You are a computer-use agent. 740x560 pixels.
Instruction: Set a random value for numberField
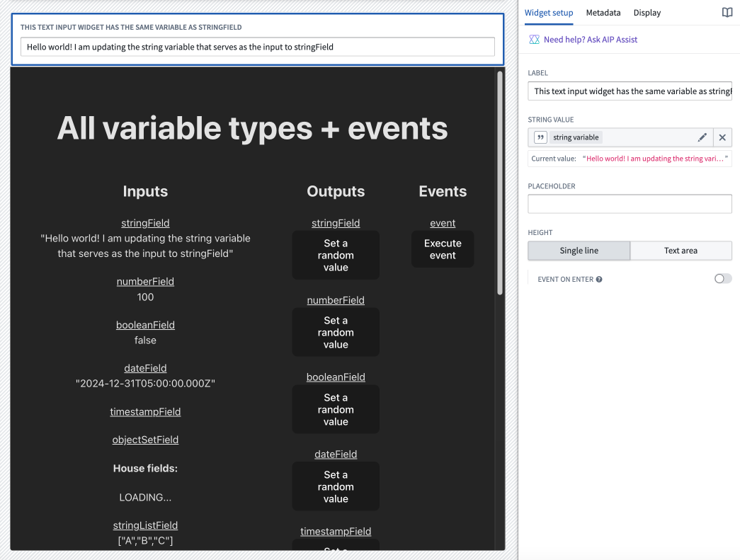click(x=335, y=332)
